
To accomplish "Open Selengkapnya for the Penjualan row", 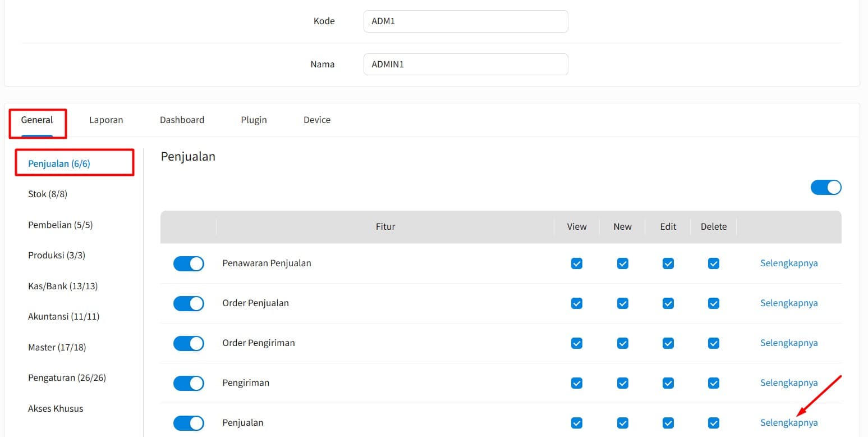I will pos(789,422).
